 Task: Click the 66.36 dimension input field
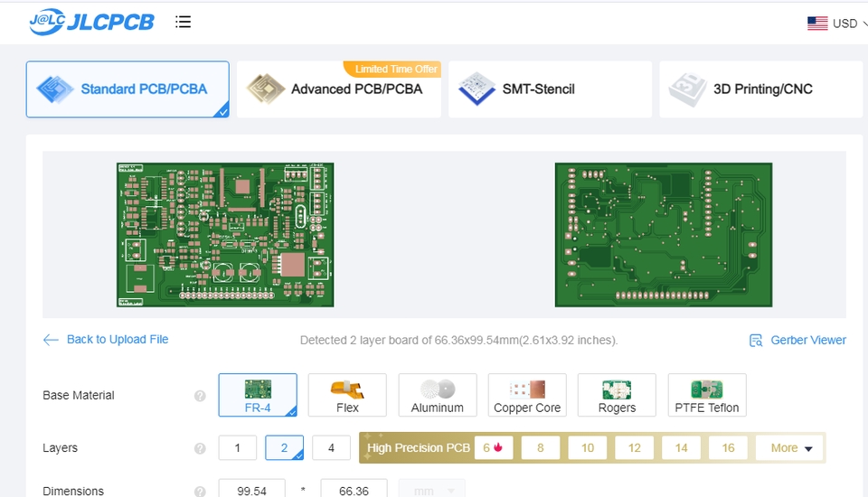354,489
